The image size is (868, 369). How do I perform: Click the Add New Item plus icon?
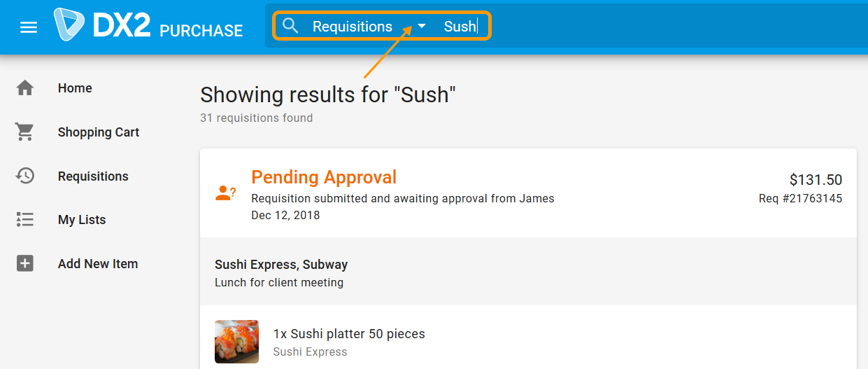point(25,264)
